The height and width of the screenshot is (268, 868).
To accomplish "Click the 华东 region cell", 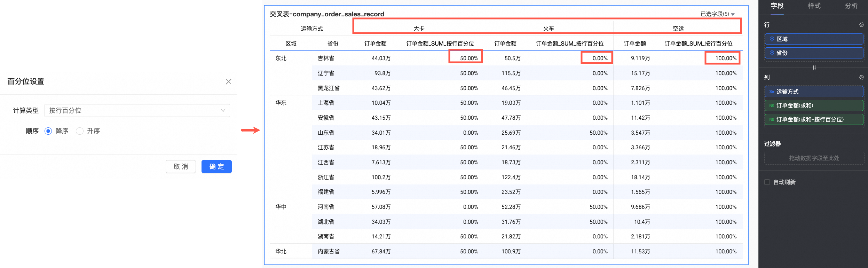I will pyautogui.click(x=281, y=103).
